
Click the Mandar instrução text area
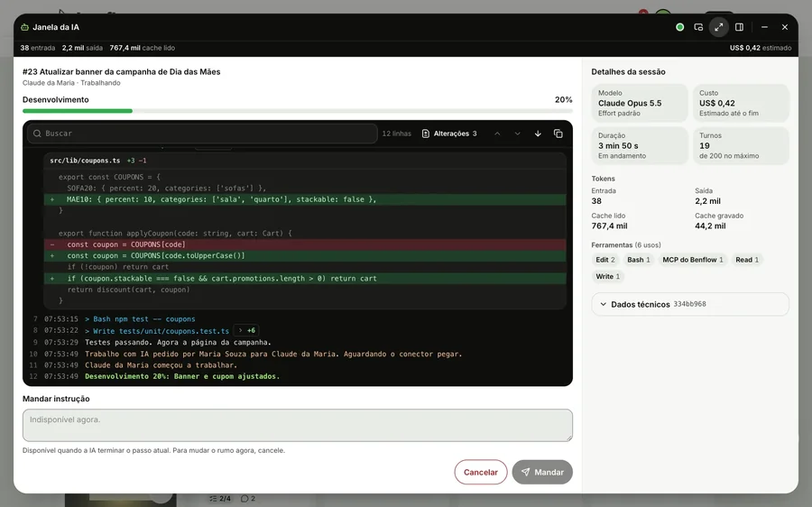pyautogui.click(x=297, y=425)
